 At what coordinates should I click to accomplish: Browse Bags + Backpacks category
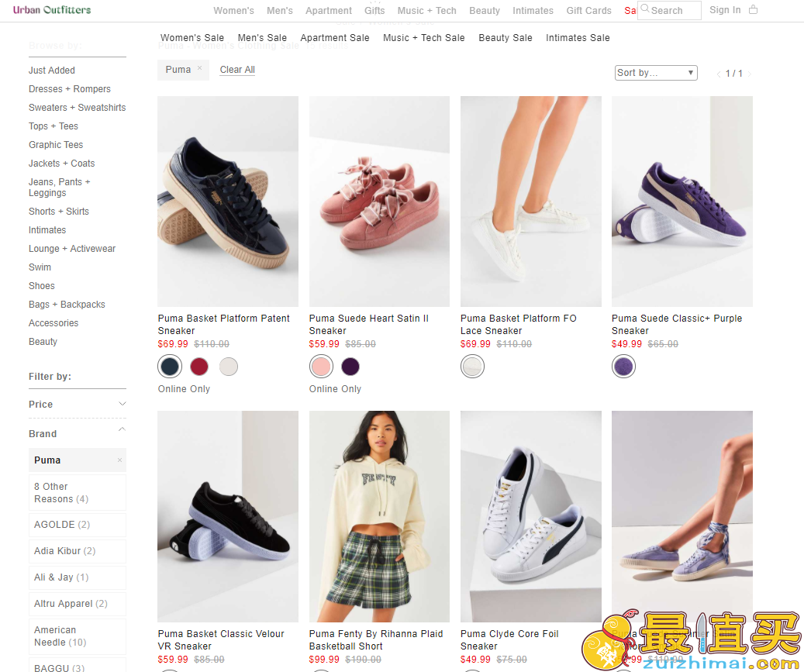click(67, 305)
